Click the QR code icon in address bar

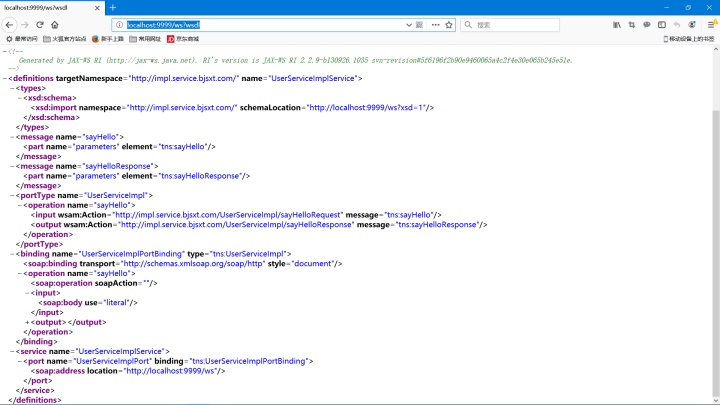(419, 25)
